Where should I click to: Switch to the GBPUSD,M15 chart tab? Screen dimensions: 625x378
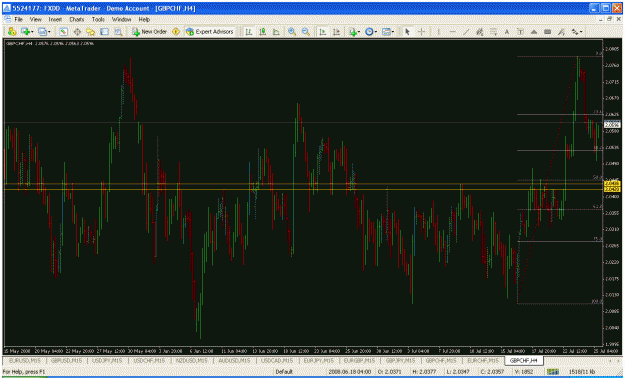[66, 360]
